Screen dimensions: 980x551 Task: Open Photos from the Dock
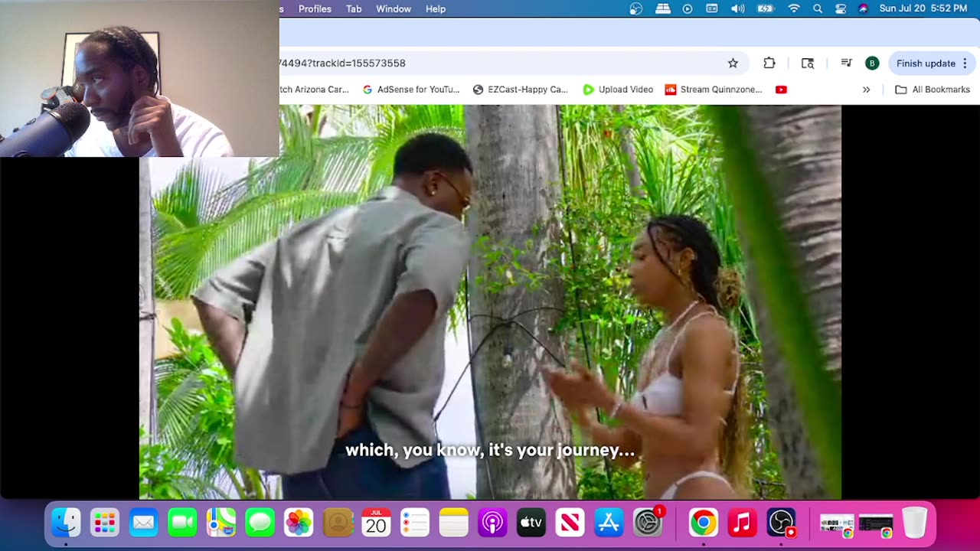(299, 523)
